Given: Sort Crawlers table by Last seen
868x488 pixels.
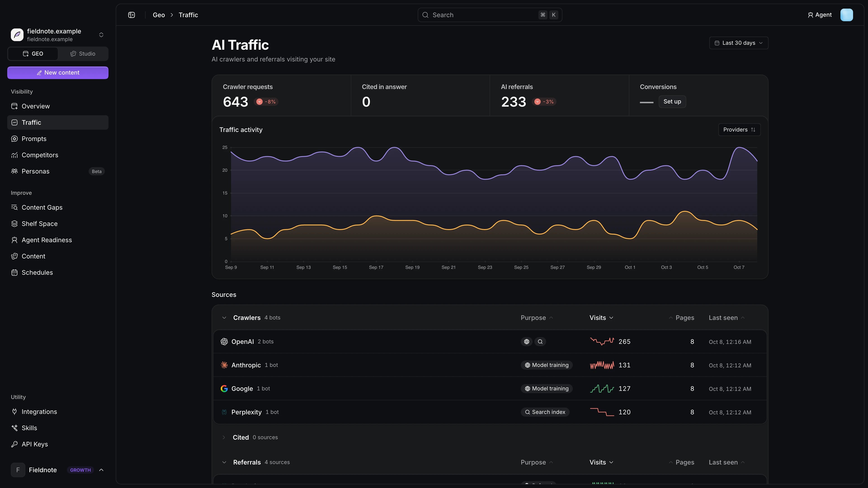Looking at the screenshot, I should pos(726,318).
